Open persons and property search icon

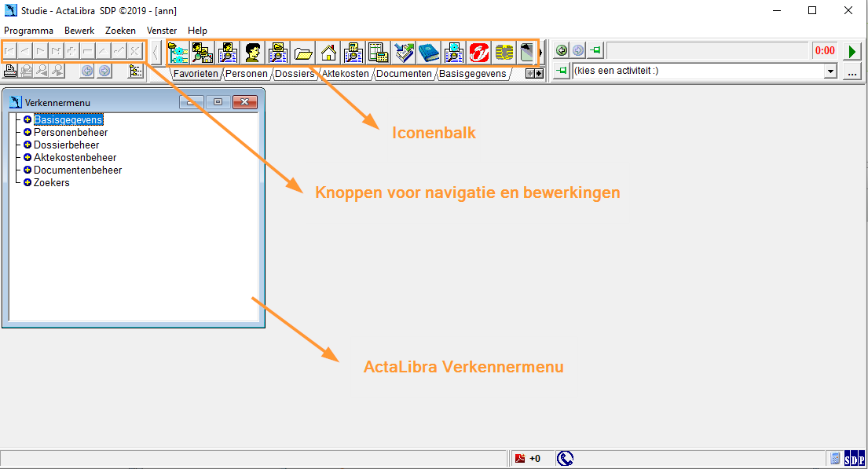pyautogui.click(x=202, y=53)
